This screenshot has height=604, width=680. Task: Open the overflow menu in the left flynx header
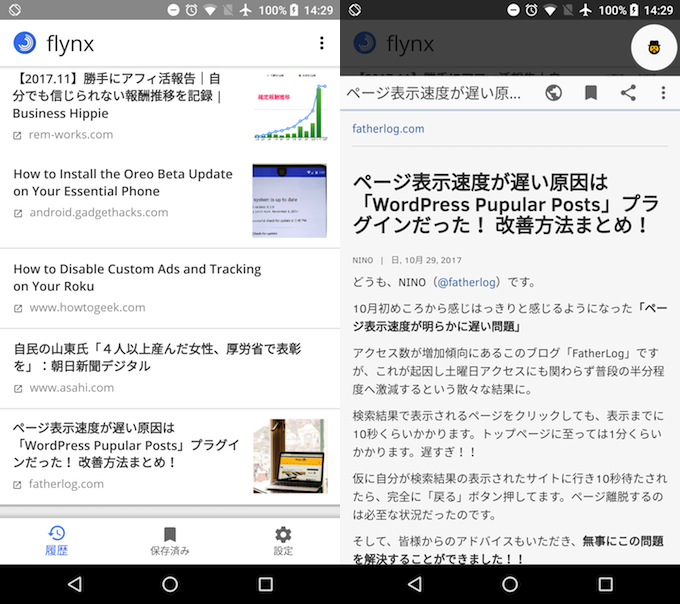321,43
